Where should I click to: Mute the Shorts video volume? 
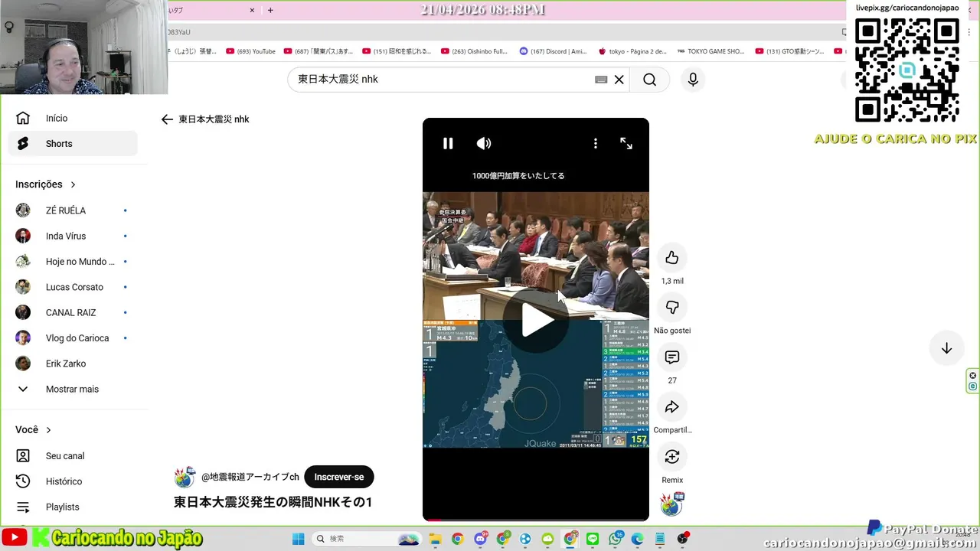pyautogui.click(x=484, y=143)
